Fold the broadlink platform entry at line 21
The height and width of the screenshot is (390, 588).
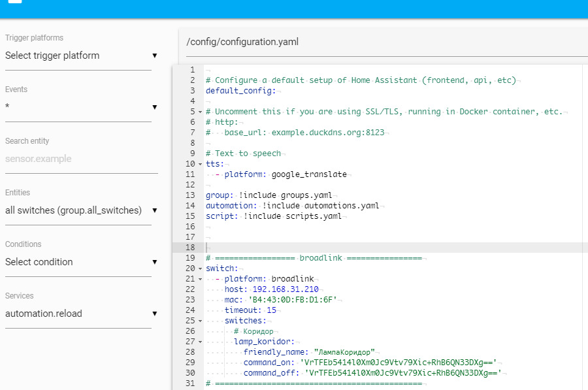[200, 279]
